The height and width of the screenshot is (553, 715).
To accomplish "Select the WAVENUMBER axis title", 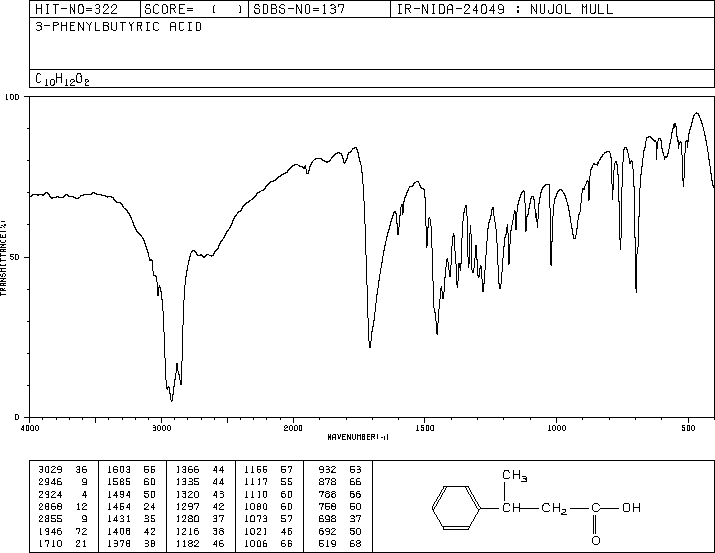I will point(358,437).
